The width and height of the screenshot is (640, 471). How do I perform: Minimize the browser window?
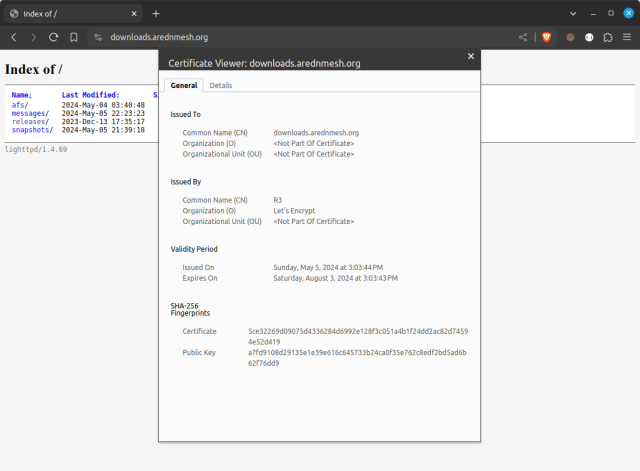click(593, 13)
